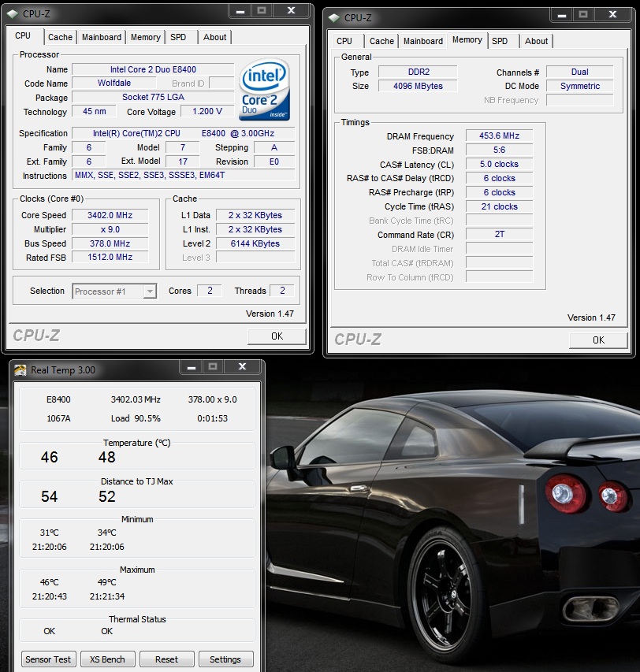Viewport: 640px width, 672px height.
Task: Click the Name field Intel Core 2 Duo E8400
Action: point(153,69)
